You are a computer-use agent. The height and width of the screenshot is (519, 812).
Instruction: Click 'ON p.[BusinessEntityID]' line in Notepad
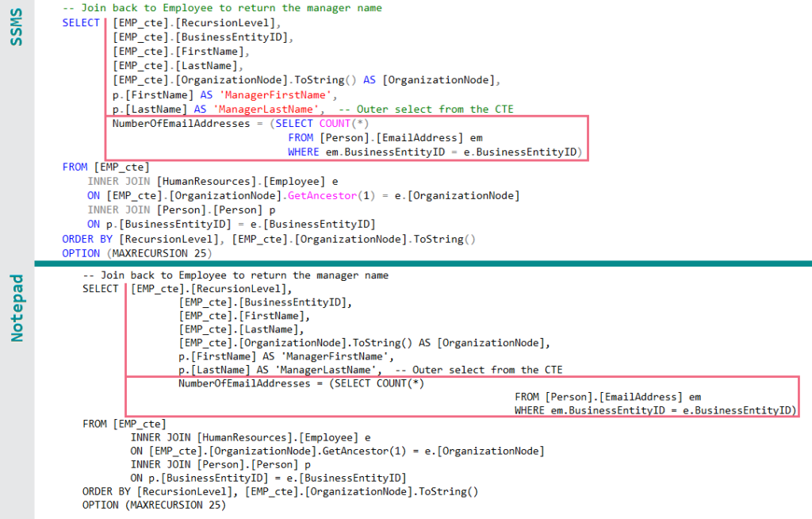(268, 478)
